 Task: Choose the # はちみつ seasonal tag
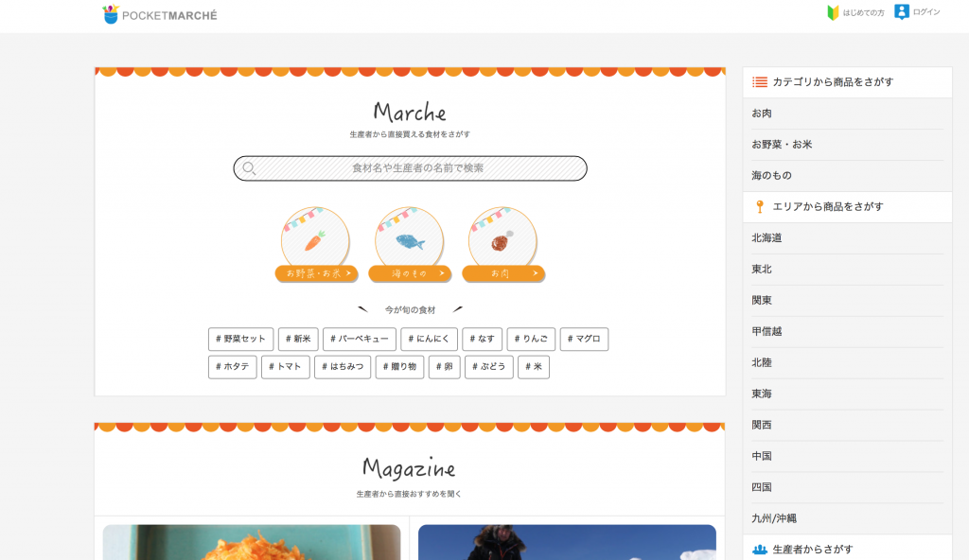coord(343,367)
